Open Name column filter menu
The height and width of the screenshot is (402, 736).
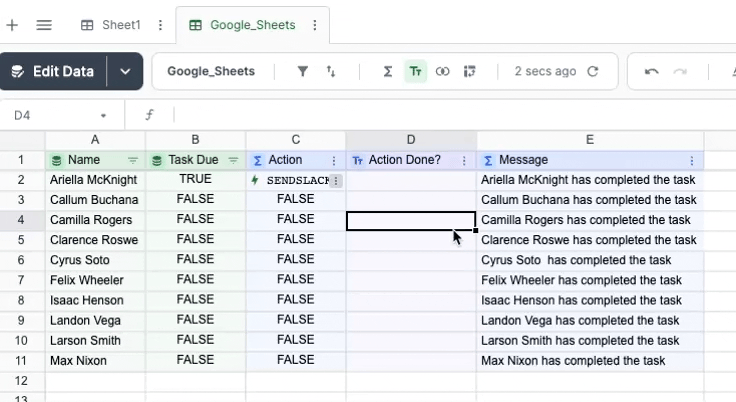pyautogui.click(x=133, y=160)
